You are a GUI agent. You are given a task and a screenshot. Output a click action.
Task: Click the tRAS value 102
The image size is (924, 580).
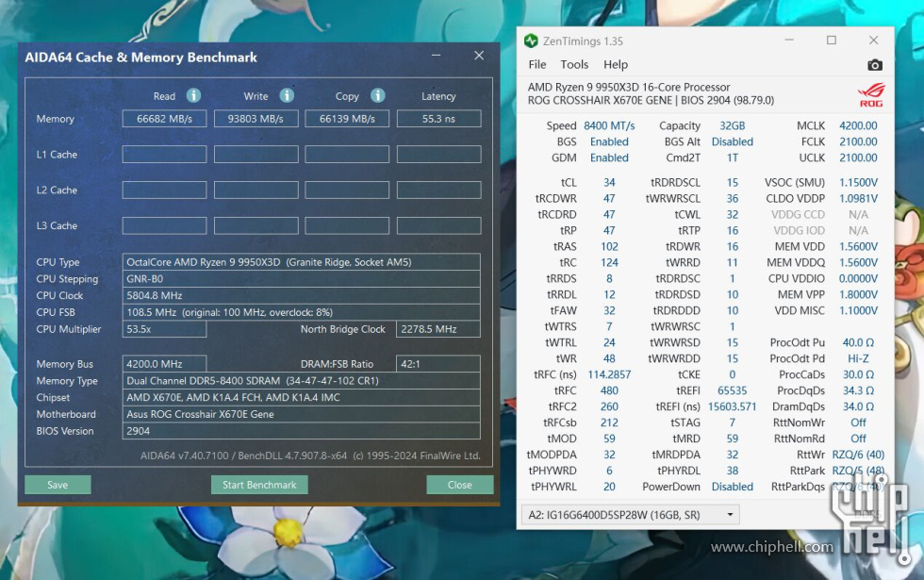pos(609,246)
